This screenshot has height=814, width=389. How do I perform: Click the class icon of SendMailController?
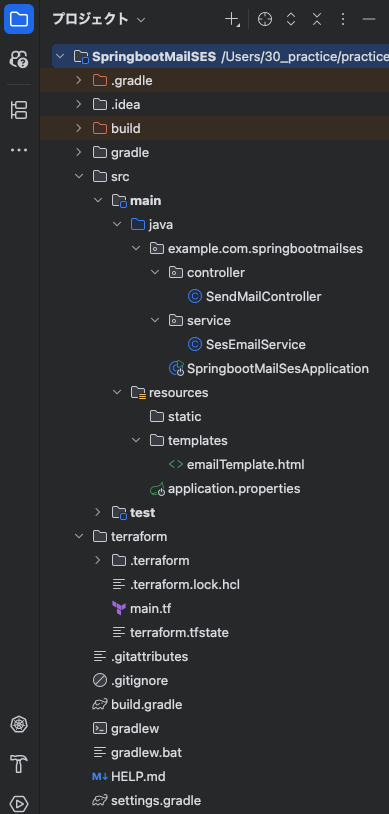tap(194, 296)
